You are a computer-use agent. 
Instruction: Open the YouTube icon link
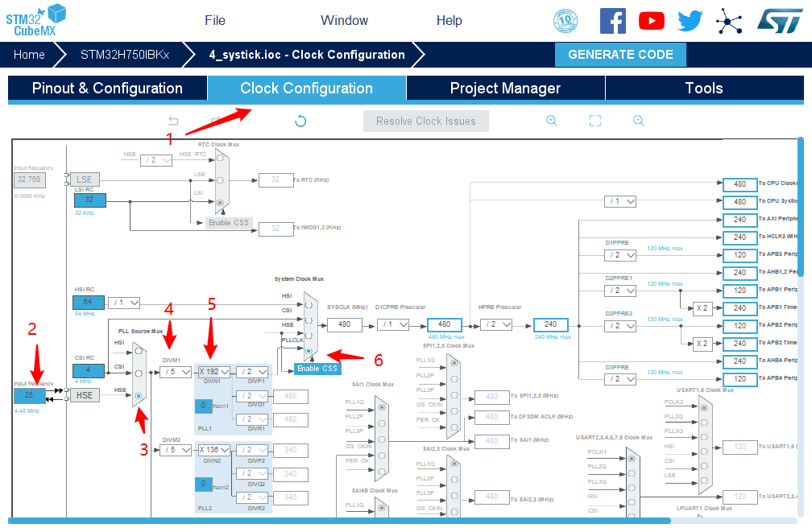pyautogui.click(x=652, y=21)
